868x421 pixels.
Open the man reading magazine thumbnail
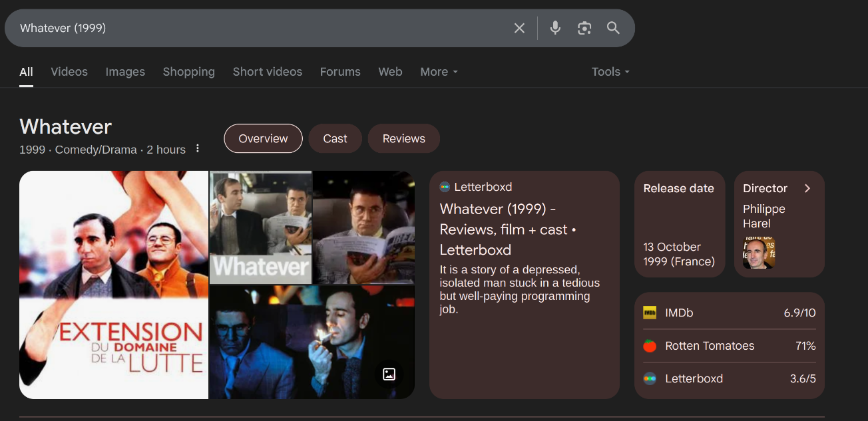364,227
